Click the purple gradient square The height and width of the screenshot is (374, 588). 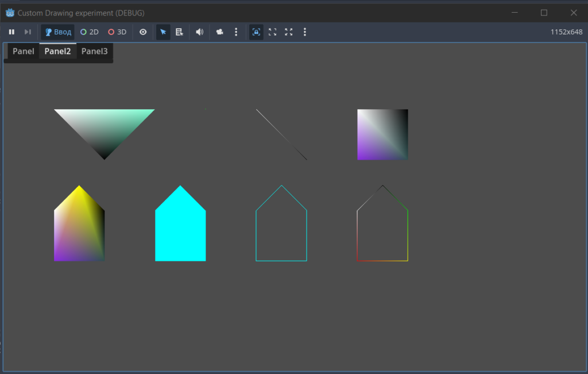click(x=382, y=134)
